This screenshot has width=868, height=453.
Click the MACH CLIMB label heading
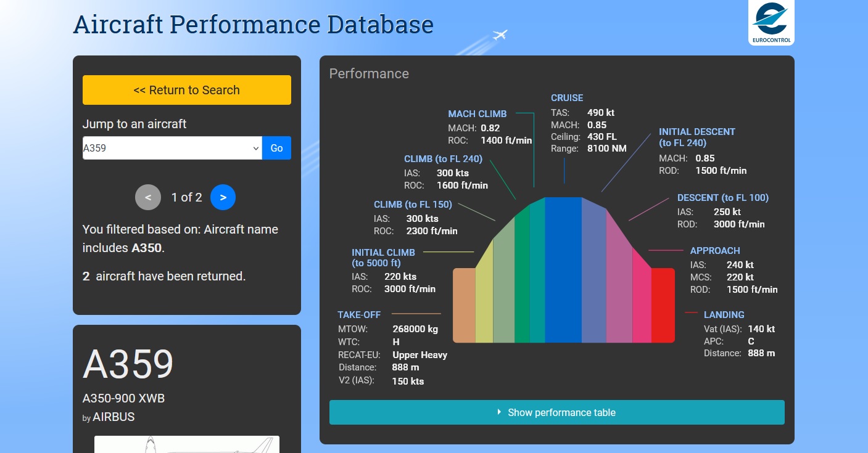pyautogui.click(x=477, y=113)
